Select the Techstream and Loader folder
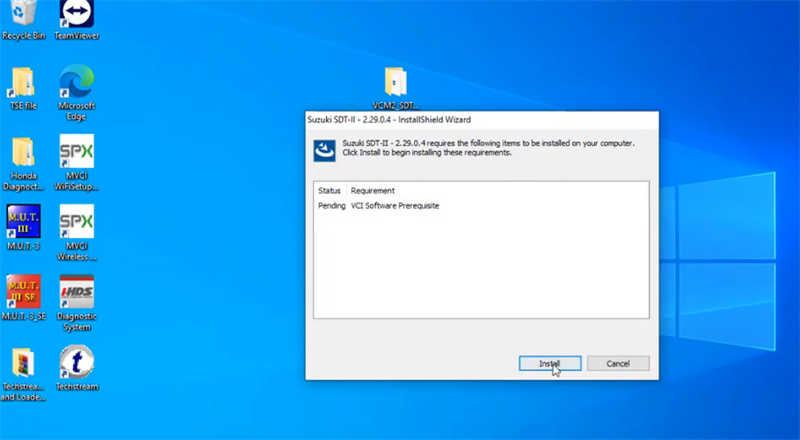The image size is (800, 440). tap(23, 374)
